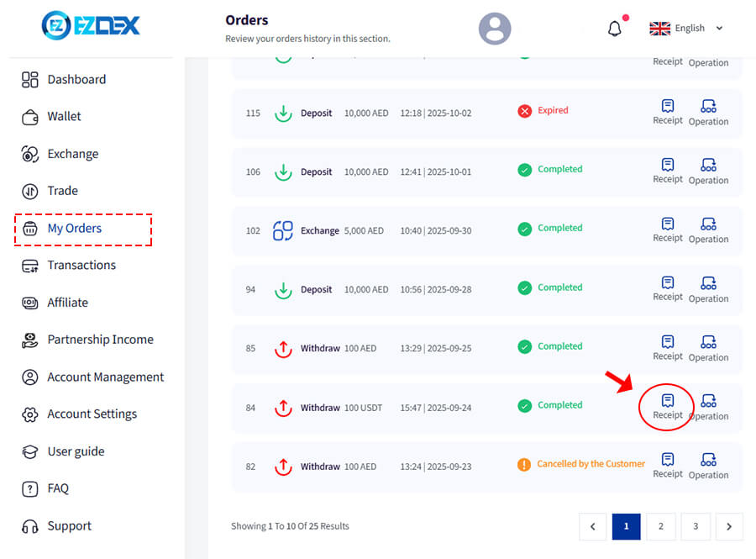Click the EZDEX logo
756x559 pixels.
(x=91, y=25)
